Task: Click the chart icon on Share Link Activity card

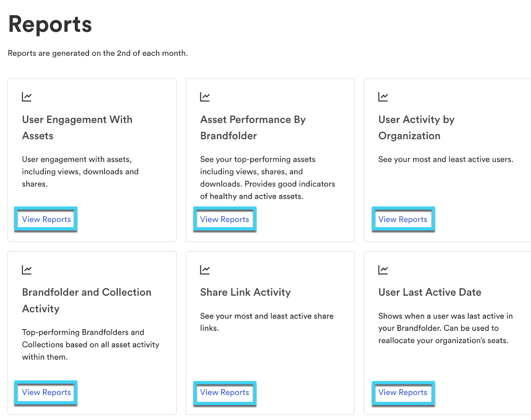Action: click(x=205, y=269)
